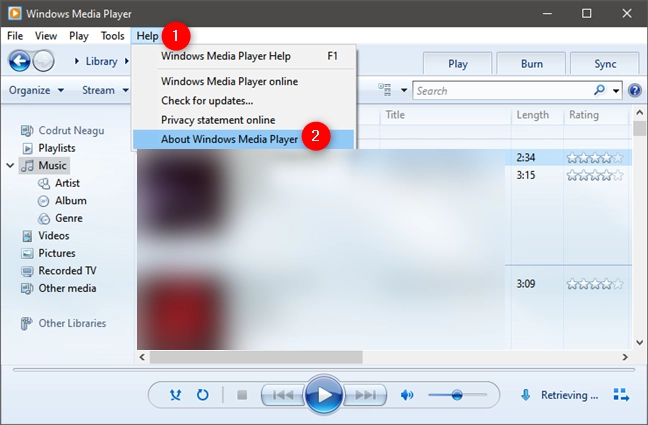Click the Help menu
This screenshot has width=648, height=425.
click(x=148, y=36)
